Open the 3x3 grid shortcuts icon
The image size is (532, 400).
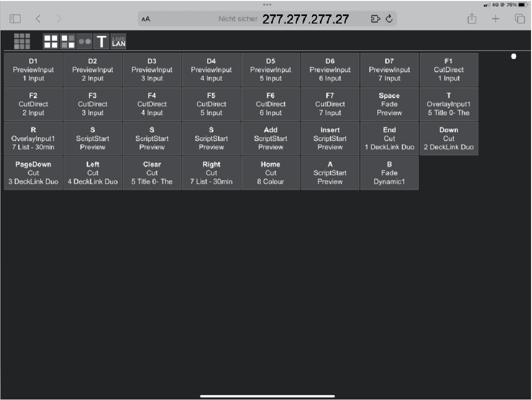tap(22, 41)
